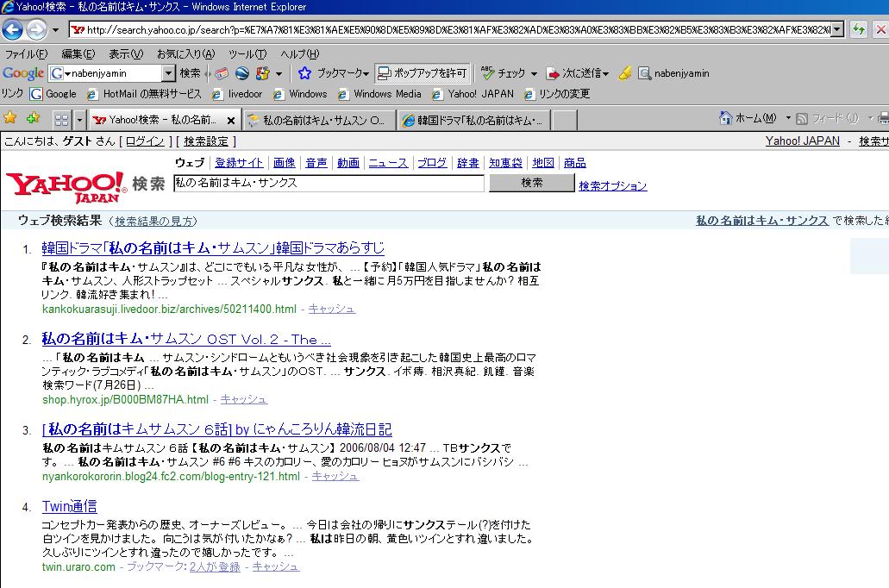Click the Google toolbar search box
The height and width of the screenshot is (588, 889).
tap(112, 73)
